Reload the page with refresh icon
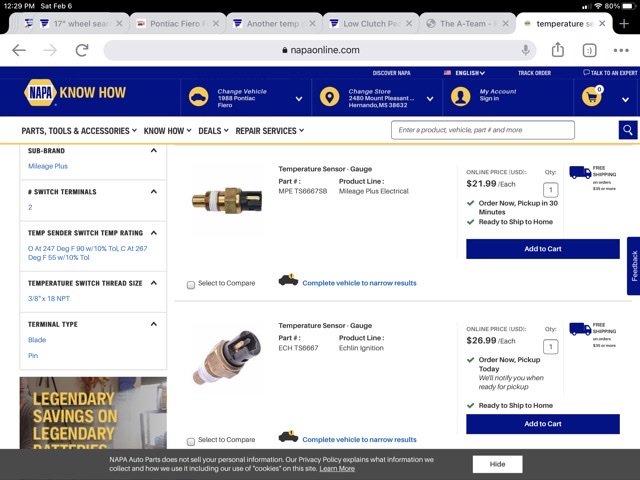This screenshot has width=640, height=480. (82, 50)
